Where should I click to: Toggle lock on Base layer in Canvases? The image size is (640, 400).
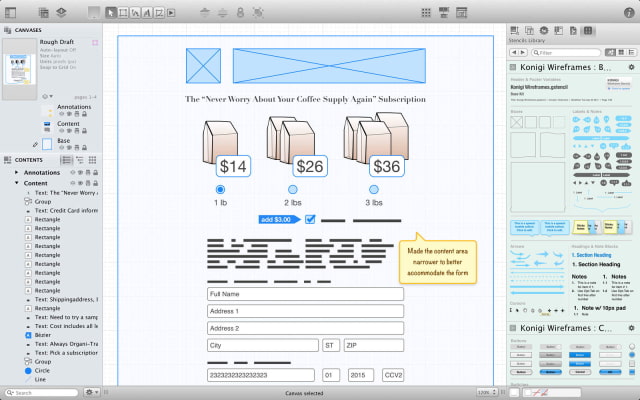pyautogui.click(x=84, y=147)
